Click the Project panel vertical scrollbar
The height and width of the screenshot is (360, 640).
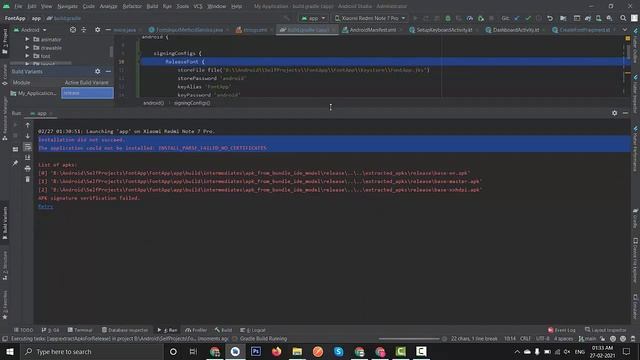click(111, 51)
